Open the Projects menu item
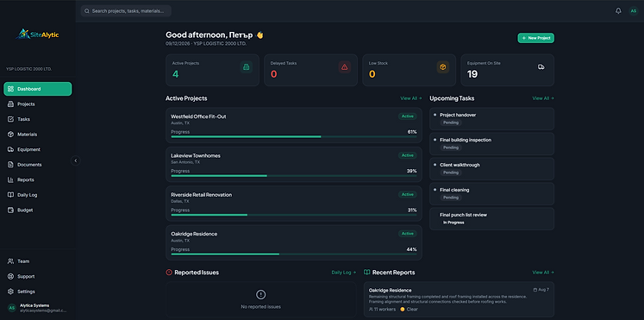 38,104
